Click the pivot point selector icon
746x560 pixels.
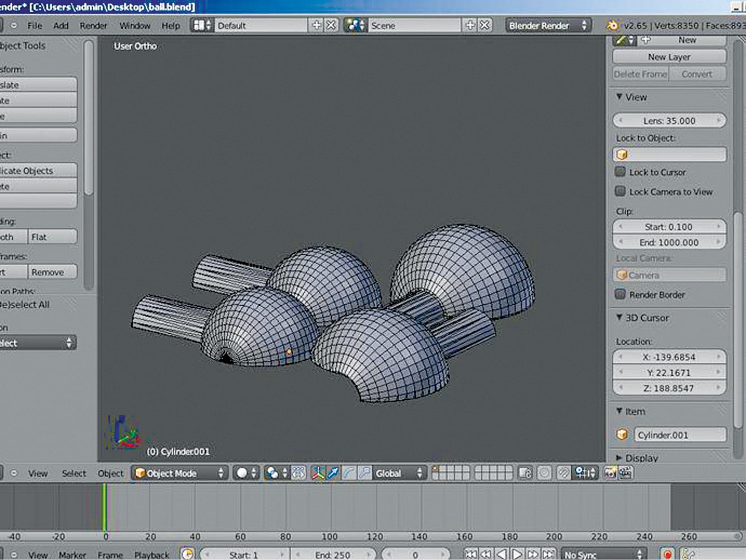coord(272,473)
